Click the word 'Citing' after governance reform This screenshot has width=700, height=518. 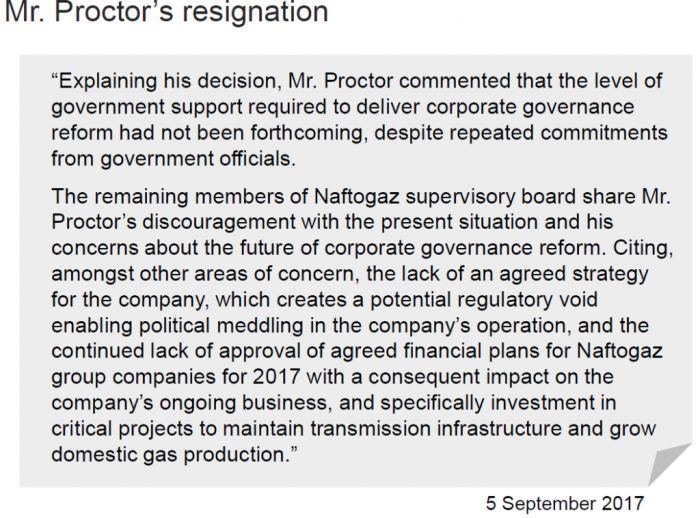(640, 248)
